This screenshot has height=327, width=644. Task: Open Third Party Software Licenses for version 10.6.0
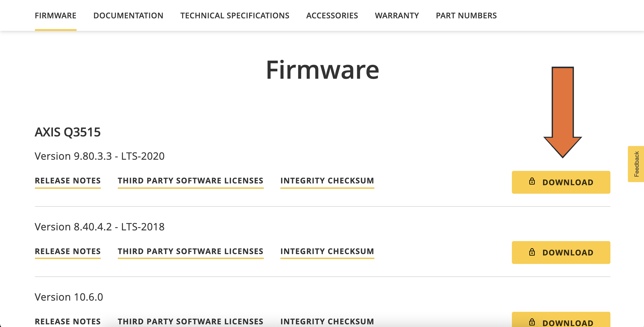190,321
